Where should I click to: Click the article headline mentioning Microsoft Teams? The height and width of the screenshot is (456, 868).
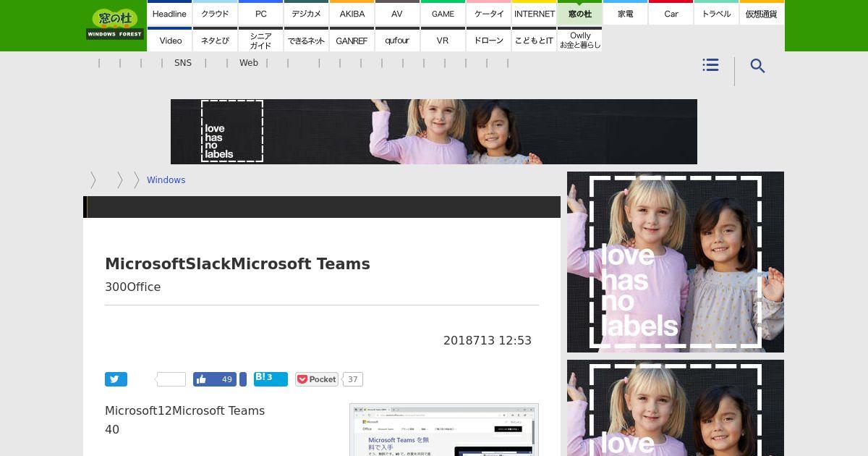pyautogui.click(x=237, y=263)
